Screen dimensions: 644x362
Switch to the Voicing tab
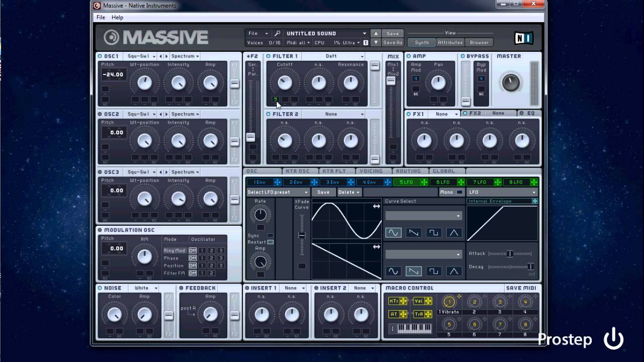pos(371,171)
